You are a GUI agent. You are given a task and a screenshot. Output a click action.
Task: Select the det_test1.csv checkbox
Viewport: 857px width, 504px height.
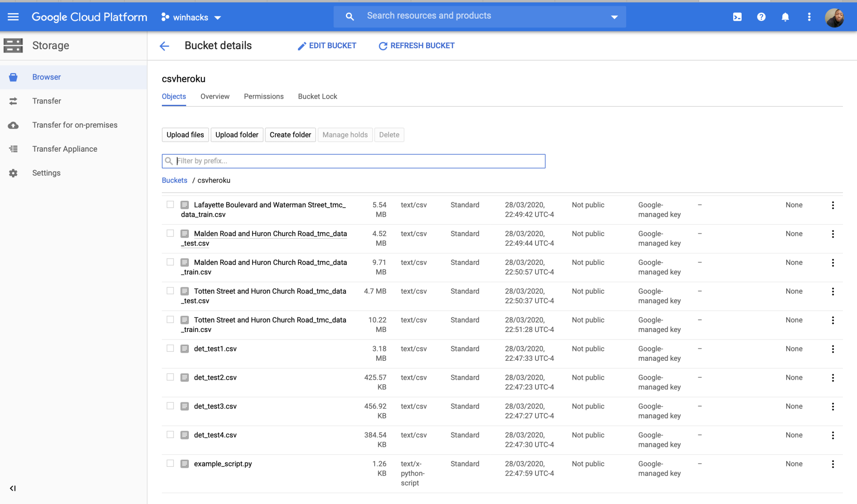tap(170, 348)
